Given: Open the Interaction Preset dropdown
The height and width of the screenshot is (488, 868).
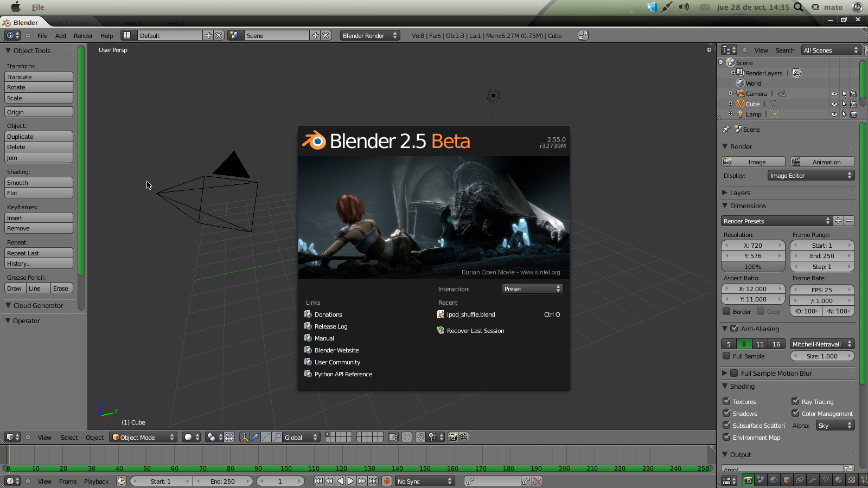Looking at the screenshot, I should (532, 289).
